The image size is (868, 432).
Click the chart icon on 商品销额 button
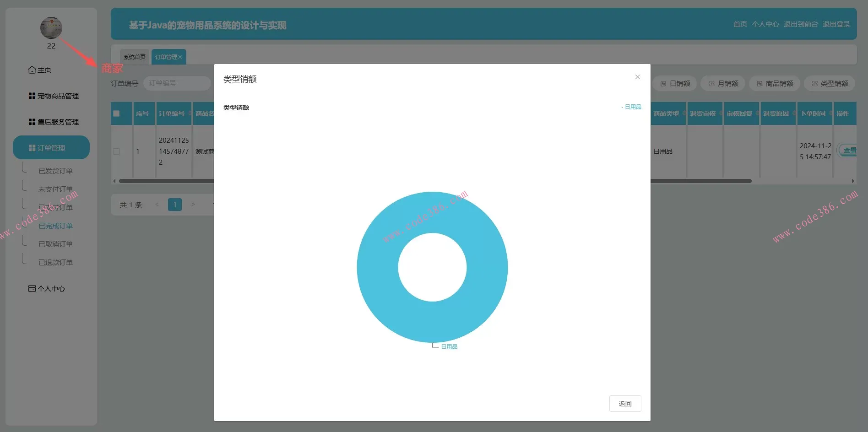[759, 84]
